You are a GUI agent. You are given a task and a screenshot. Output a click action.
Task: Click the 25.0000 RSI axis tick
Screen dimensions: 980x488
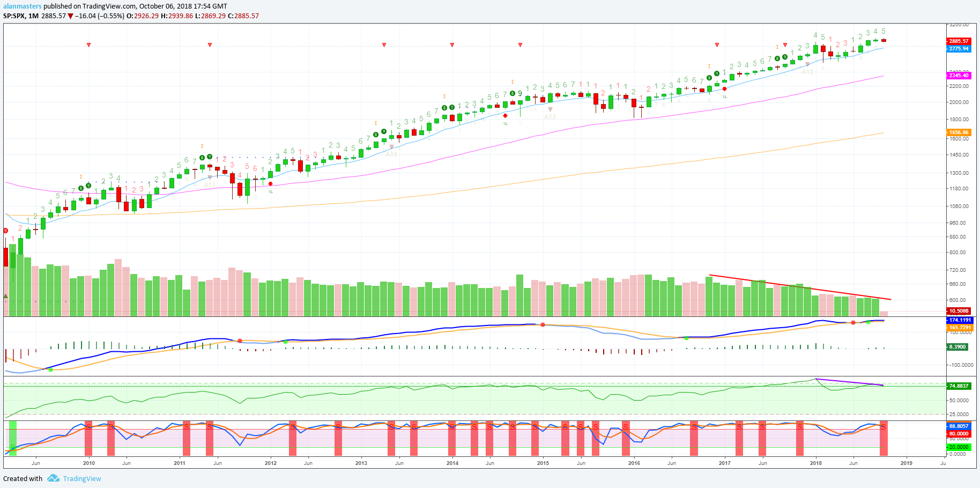(x=959, y=415)
